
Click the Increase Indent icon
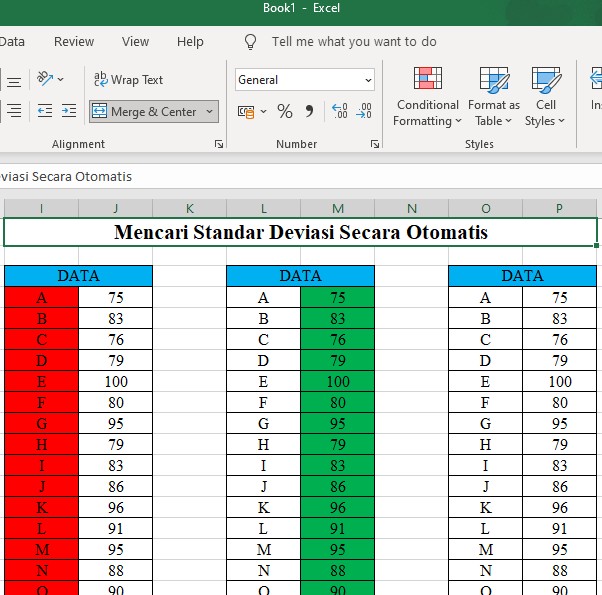point(69,111)
